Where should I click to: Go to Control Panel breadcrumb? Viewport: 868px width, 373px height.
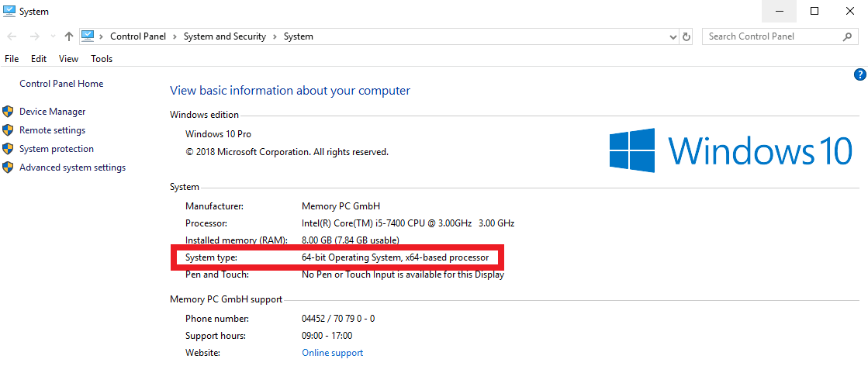pos(138,36)
